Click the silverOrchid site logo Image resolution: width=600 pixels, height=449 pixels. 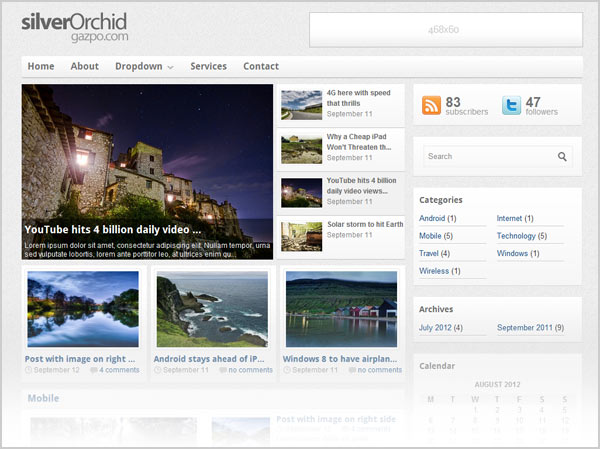click(75, 27)
